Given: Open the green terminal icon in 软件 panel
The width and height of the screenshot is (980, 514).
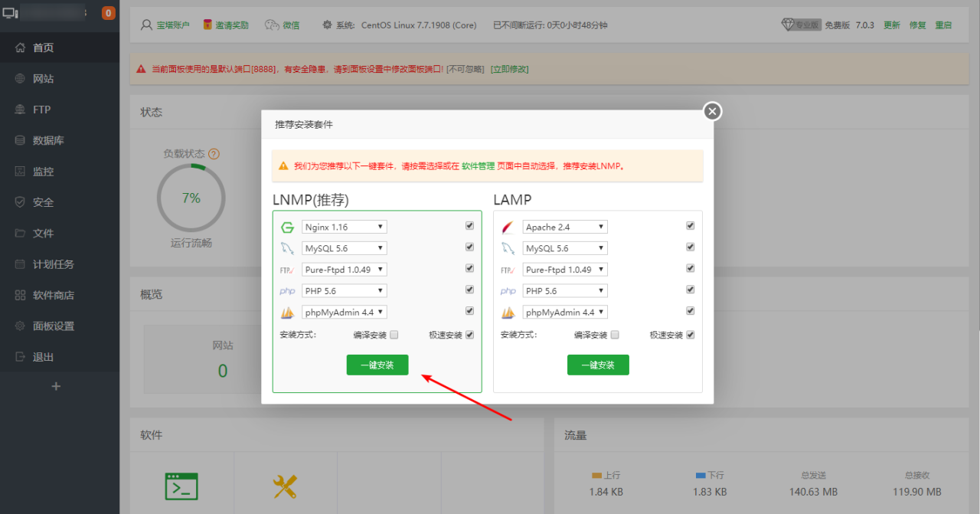Looking at the screenshot, I should coord(181,486).
